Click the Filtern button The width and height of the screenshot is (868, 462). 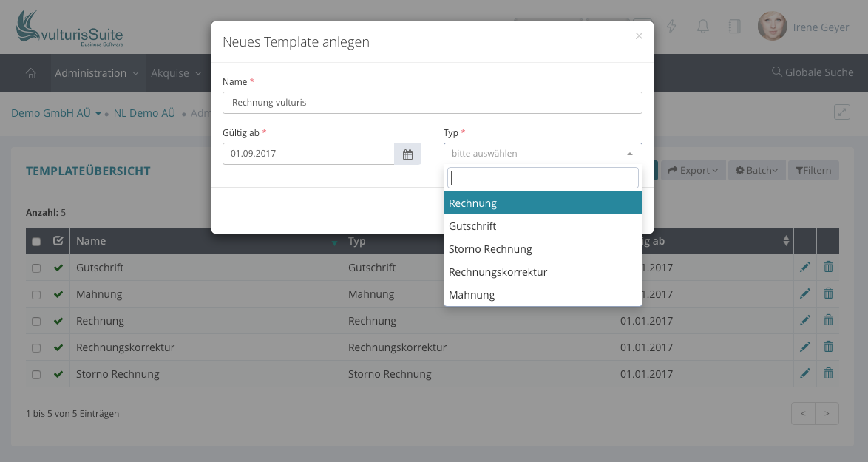coord(813,171)
